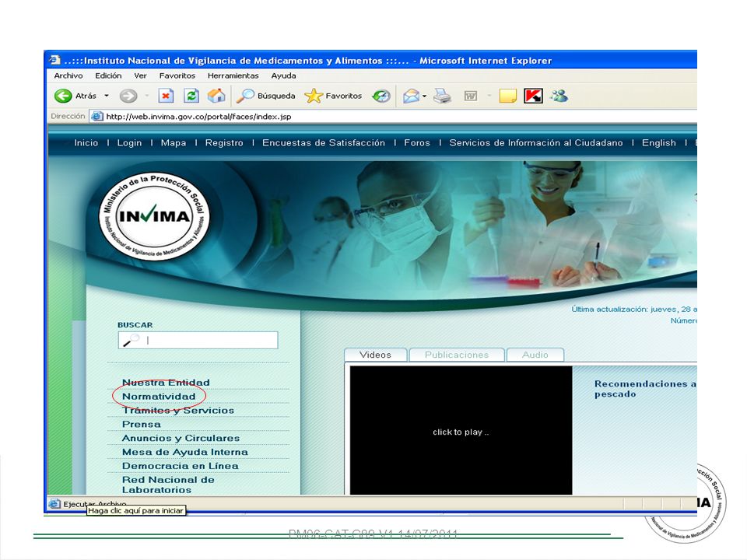Open the Ver menu
747x560 pixels.
point(140,75)
